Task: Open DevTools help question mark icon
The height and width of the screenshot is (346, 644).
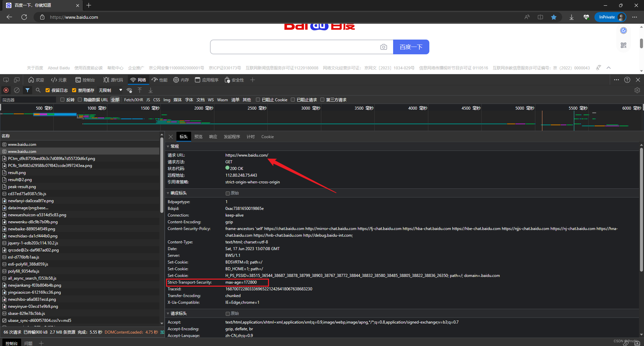Action: pyautogui.click(x=627, y=80)
